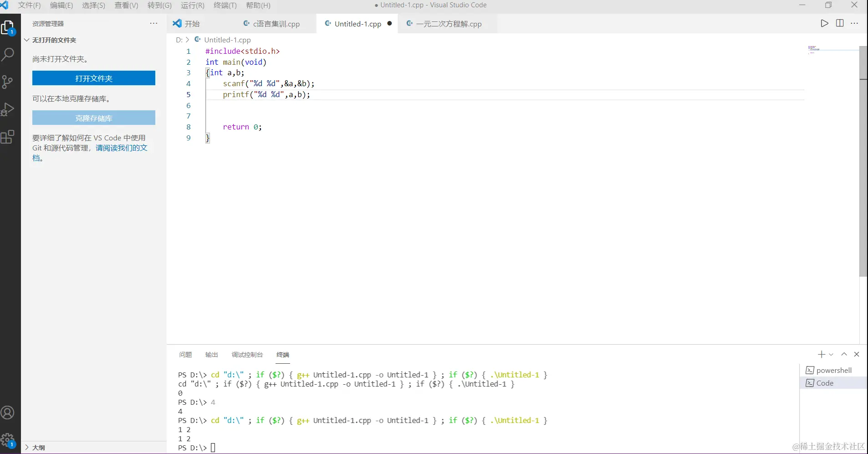
Task: Click the 'int main(void)' line
Action: [x=236, y=62]
